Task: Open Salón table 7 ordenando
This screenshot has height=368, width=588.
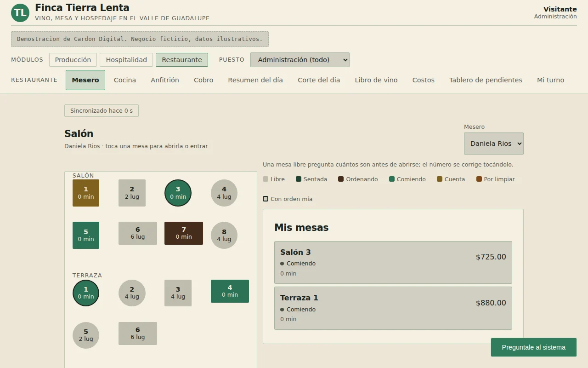Action: point(184,233)
